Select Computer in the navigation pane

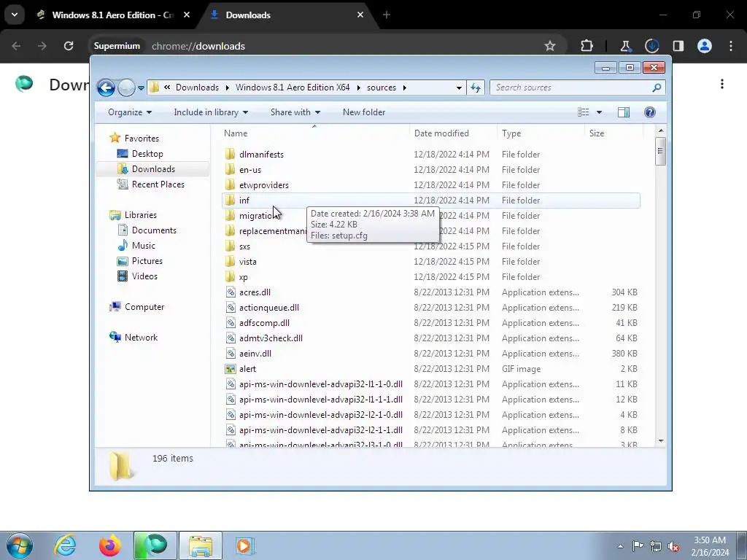144,307
